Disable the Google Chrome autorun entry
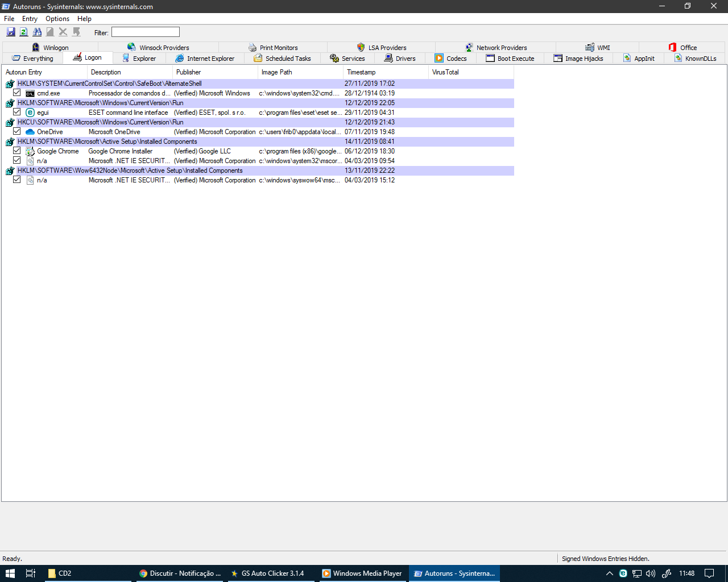This screenshot has height=582, width=728. (x=17, y=151)
